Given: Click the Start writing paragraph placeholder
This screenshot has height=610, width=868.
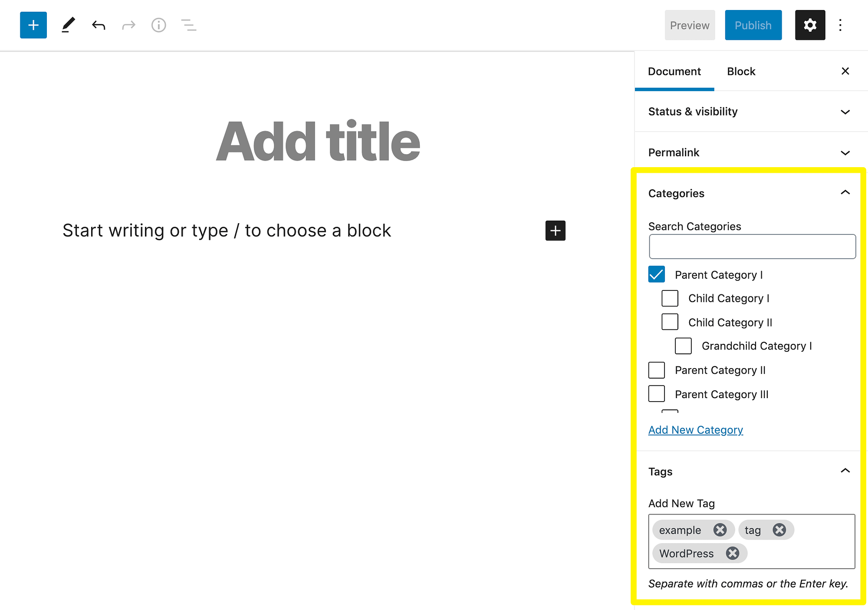Looking at the screenshot, I should [x=227, y=231].
